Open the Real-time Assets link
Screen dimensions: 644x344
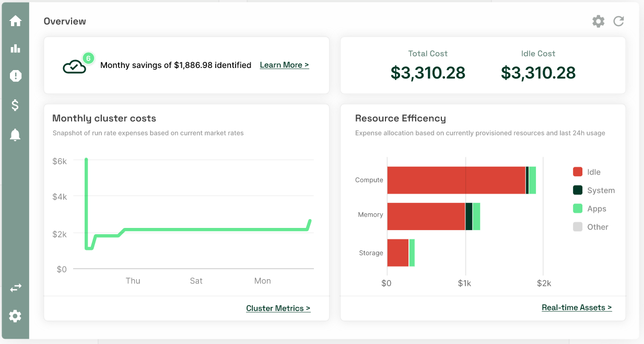[x=576, y=307]
